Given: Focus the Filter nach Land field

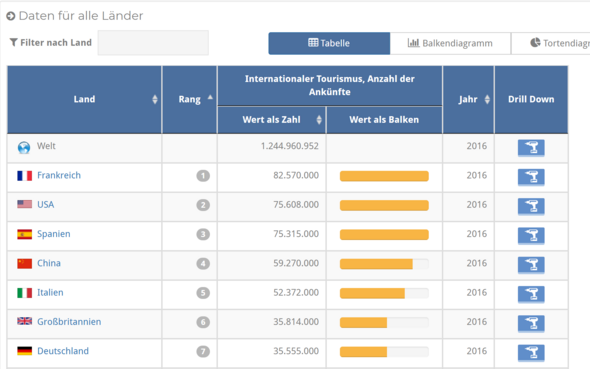Looking at the screenshot, I should [x=153, y=43].
